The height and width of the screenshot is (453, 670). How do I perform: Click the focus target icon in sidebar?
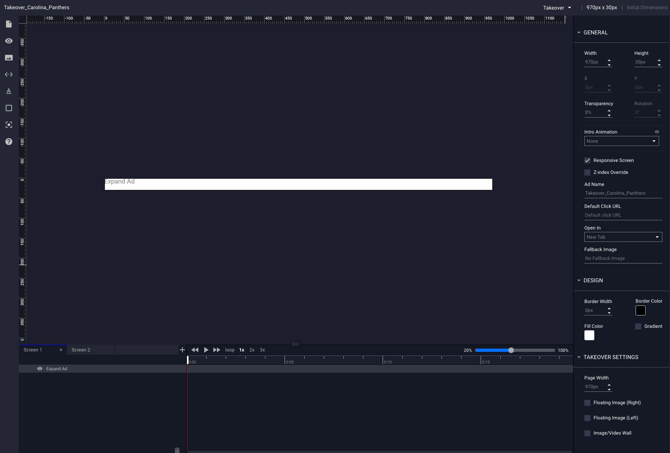[x=9, y=125]
